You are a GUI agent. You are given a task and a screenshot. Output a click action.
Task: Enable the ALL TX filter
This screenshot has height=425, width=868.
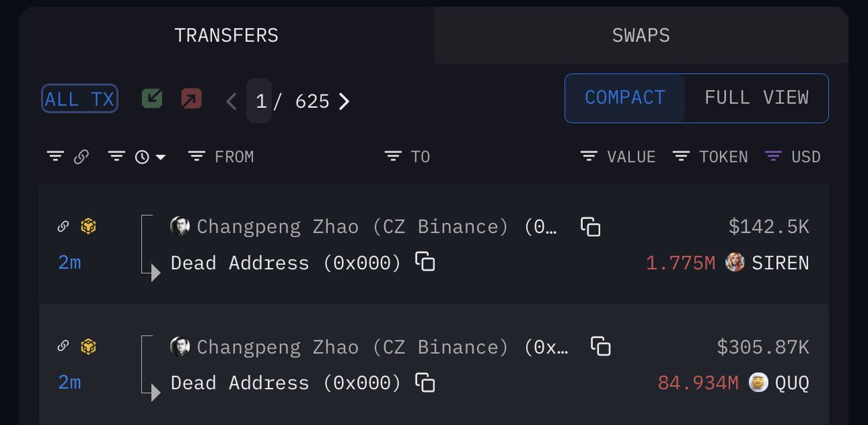click(80, 100)
